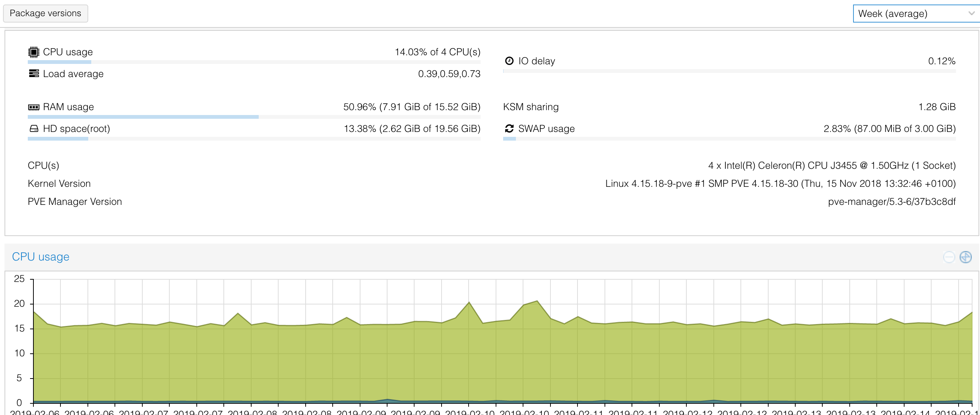
Task: Select the PVE Manager Version value text
Action: pyautogui.click(x=891, y=201)
